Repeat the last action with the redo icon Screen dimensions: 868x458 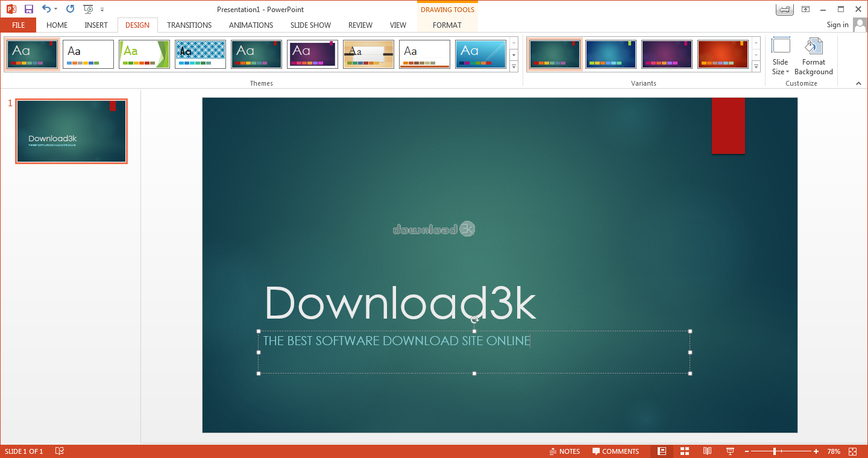(70, 9)
